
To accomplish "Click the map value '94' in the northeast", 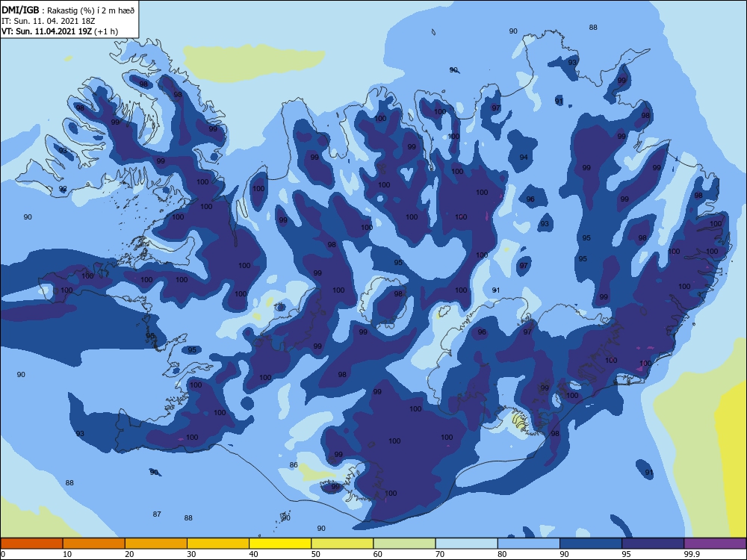I will [x=524, y=157].
